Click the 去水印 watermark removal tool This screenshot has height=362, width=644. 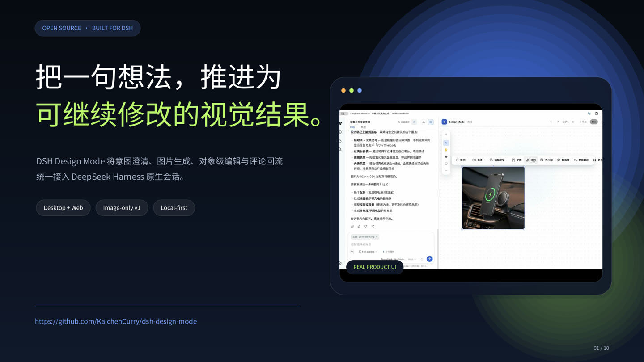pyautogui.click(x=547, y=160)
